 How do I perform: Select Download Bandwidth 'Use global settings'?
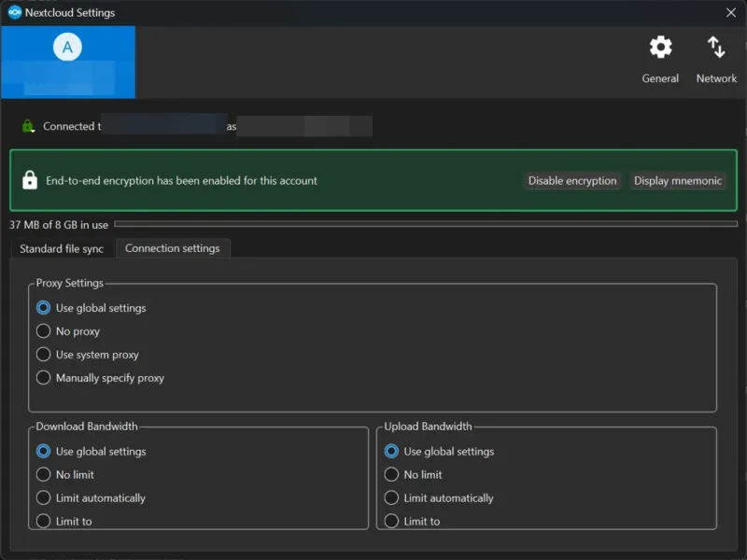tap(92, 452)
